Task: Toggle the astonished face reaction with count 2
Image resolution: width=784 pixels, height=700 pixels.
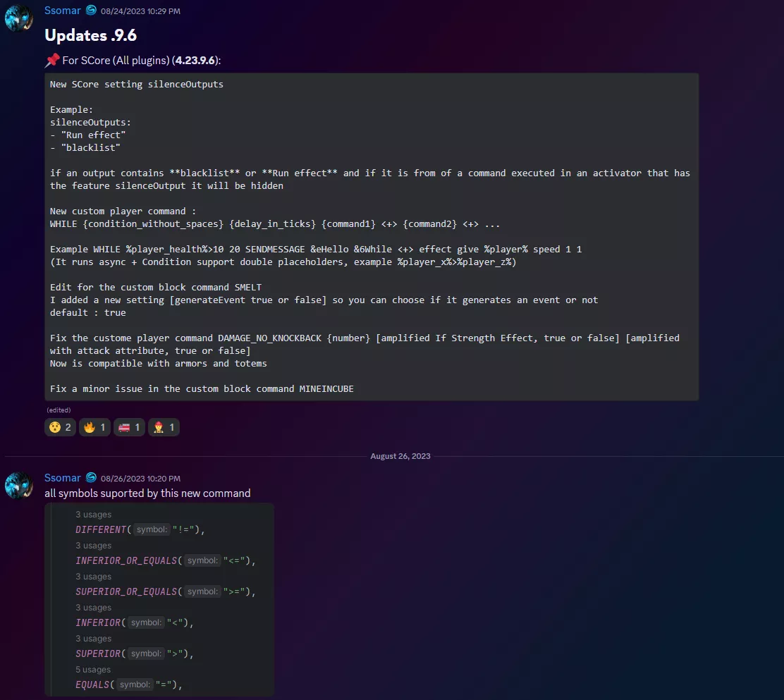Action: (60, 427)
